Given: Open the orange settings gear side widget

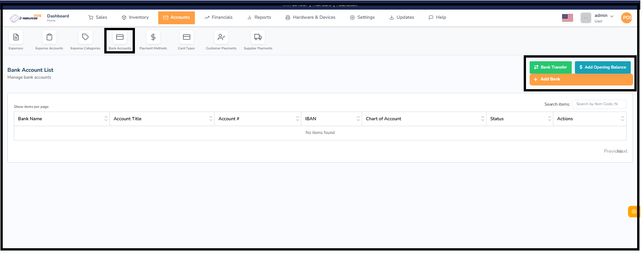Looking at the screenshot, I should 633,212.
